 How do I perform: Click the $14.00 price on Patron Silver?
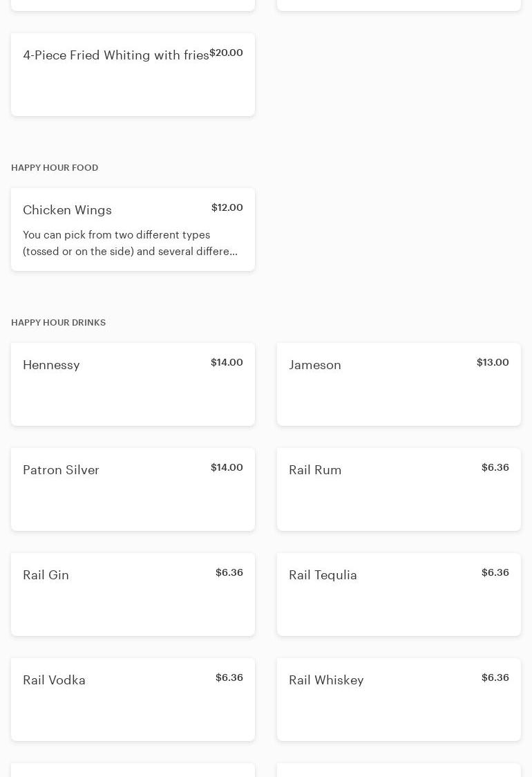pyautogui.click(x=227, y=467)
